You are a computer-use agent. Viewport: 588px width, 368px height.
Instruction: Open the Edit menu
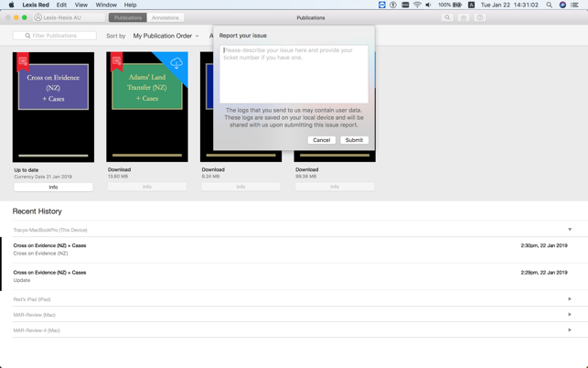pos(61,5)
